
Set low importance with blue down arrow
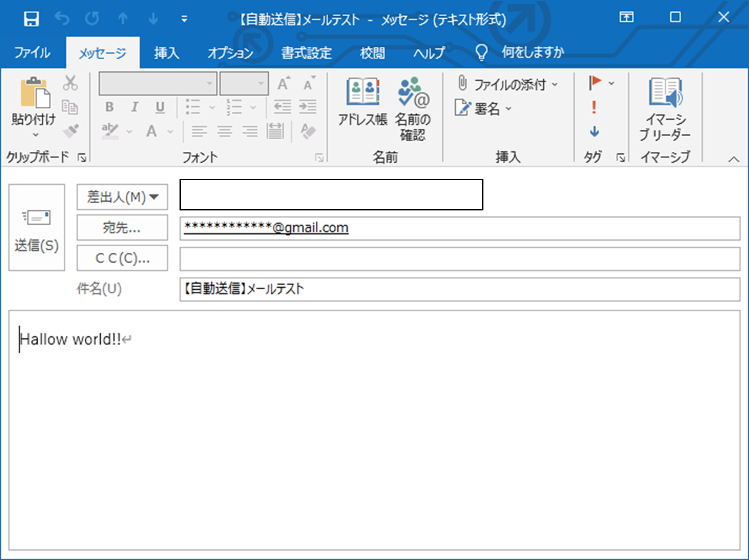pyautogui.click(x=594, y=131)
